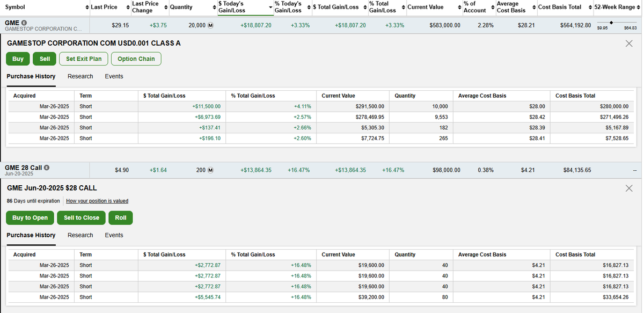The height and width of the screenshot is (313, 644).
Task: Select Purchase History tab in $28 Call panel
Action: click(31, 235)
